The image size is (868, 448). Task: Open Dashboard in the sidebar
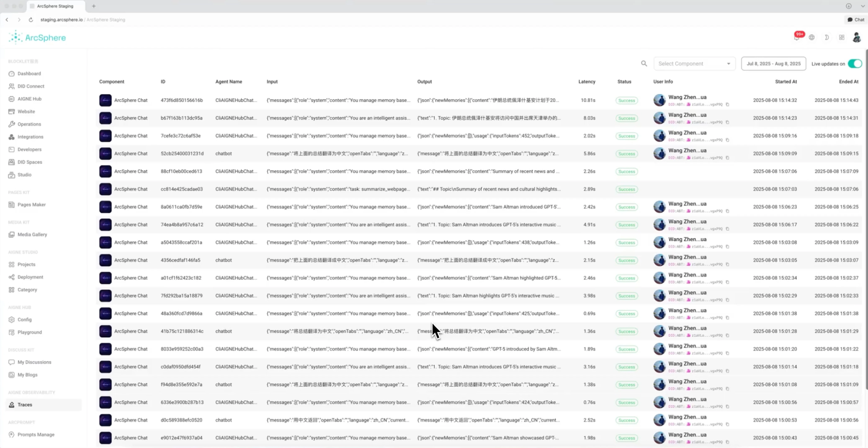click(29, 73)
